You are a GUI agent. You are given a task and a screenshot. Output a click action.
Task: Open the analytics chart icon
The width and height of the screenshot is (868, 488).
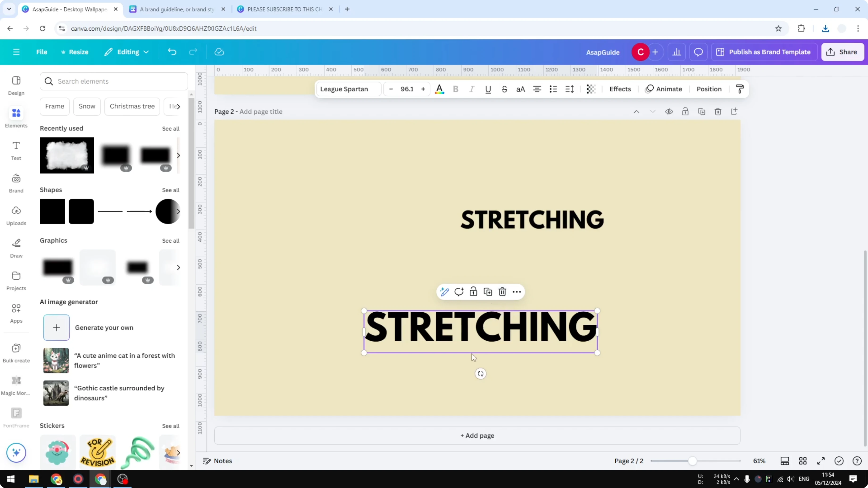tap(677, 52)
